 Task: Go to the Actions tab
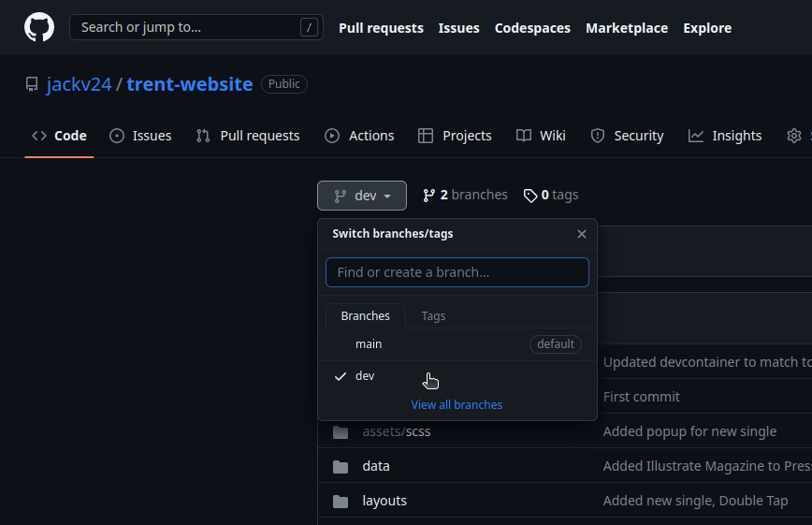(359, 136)
